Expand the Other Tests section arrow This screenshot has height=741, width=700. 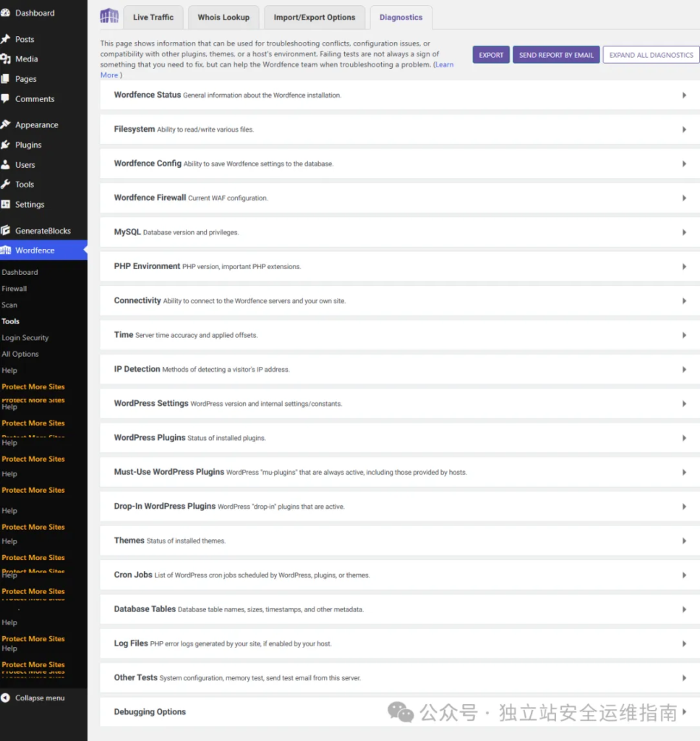[x=684, y=677]
